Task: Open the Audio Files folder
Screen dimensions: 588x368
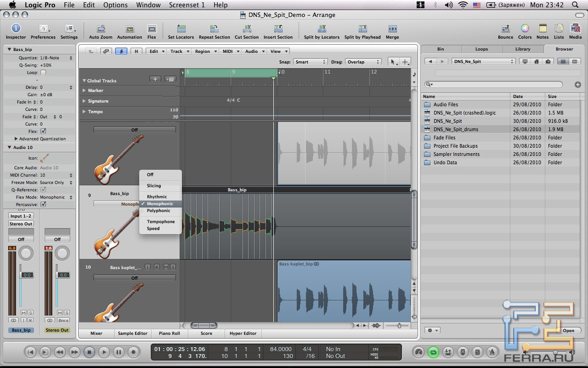Action: click(x=446, y=104)
